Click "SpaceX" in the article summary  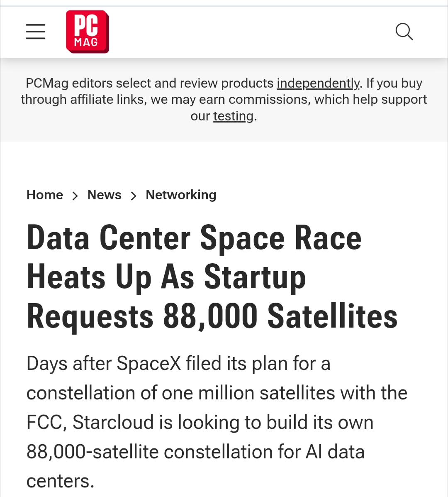click(149, 364)
